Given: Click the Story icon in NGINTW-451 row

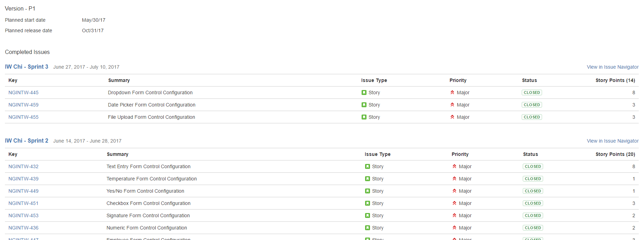Looking at the screenshot, I should (368, 203).
